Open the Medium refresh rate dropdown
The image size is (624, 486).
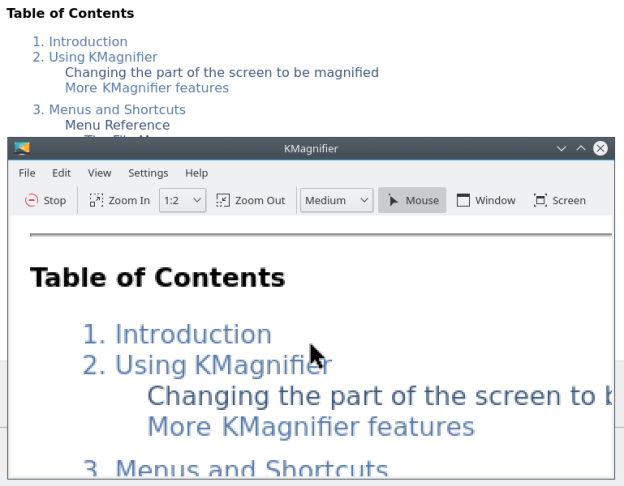tap(337, 200)
